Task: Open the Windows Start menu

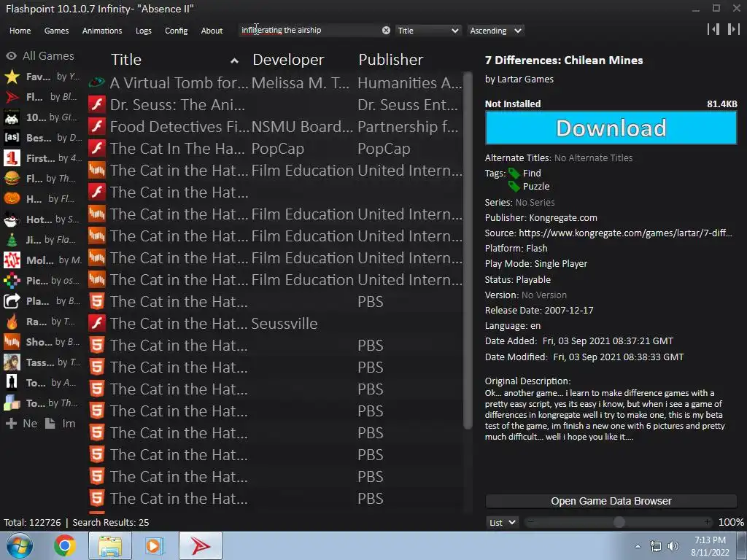Action: tap(19, 545)
